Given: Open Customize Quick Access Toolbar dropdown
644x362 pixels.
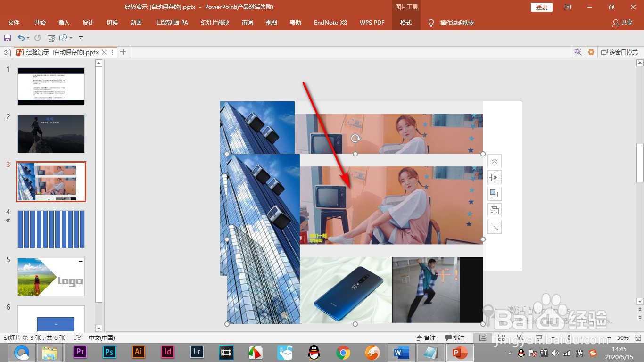Looking at the screenshot, I should (81, 38).
